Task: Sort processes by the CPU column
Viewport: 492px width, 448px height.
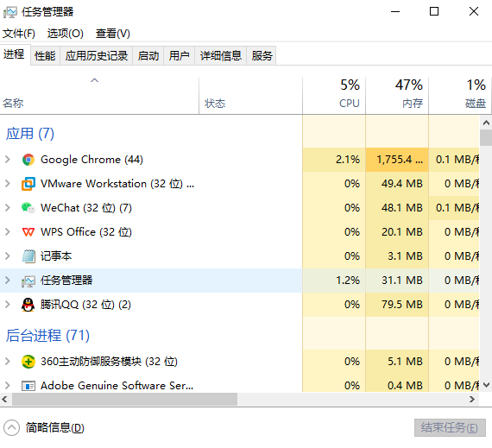Action: click(334, 95)
